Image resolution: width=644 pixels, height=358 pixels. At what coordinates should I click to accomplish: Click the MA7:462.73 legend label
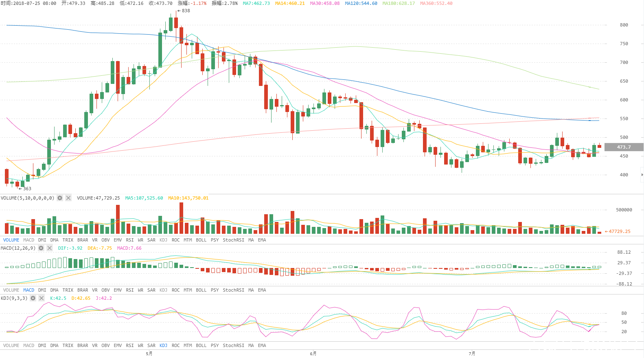256,3
